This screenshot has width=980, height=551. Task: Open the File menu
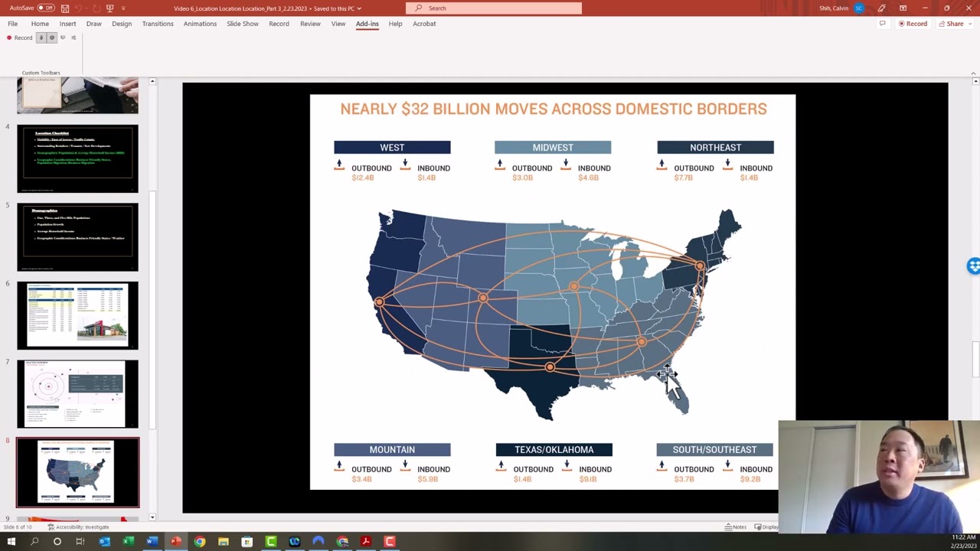13,24
